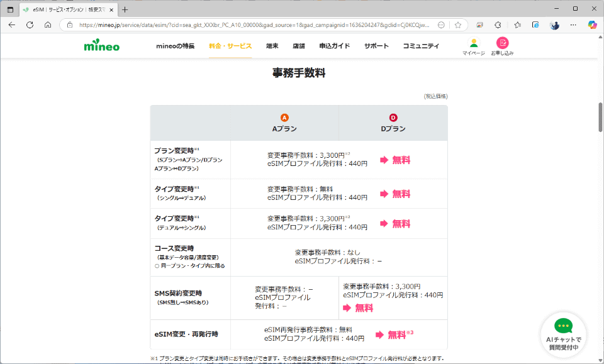The image size is (604, 364).
Task: Add page to favorites star icon
Action: [457, 25]
